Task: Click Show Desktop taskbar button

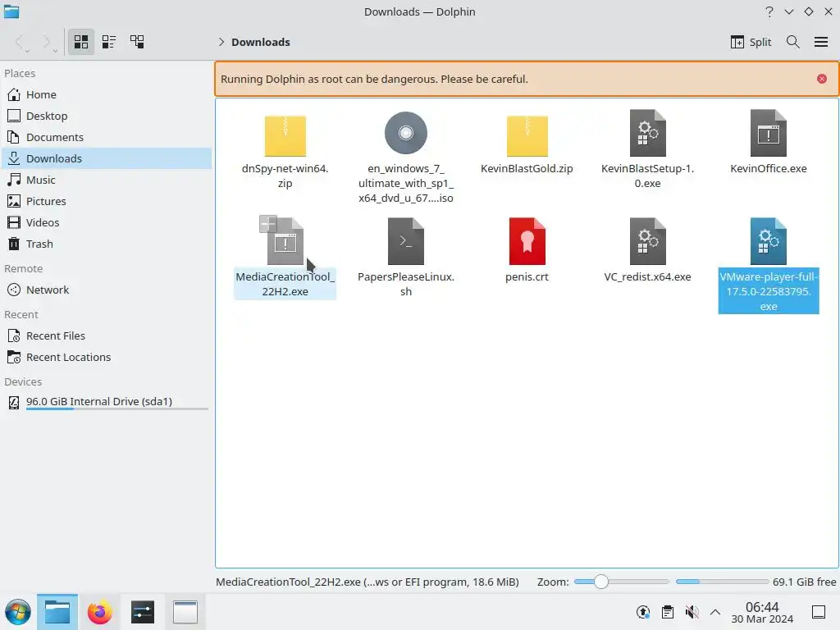Action: [x=819, y=612]
